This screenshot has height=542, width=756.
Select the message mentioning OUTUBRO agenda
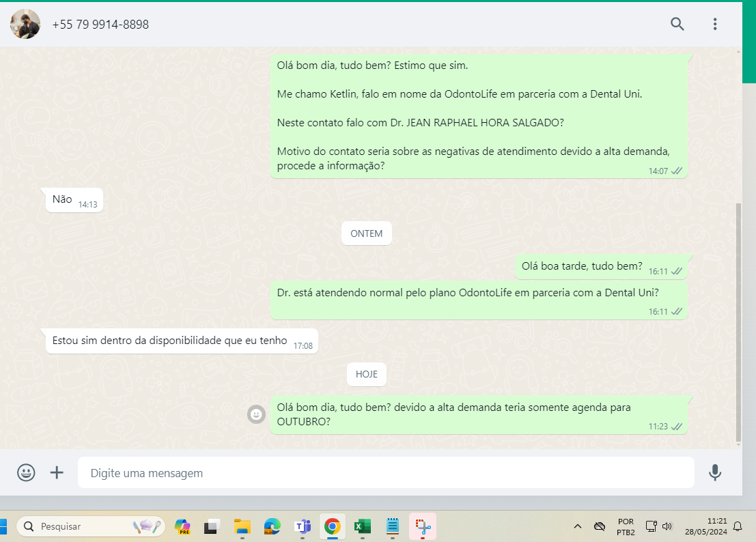tap(479, 415)
